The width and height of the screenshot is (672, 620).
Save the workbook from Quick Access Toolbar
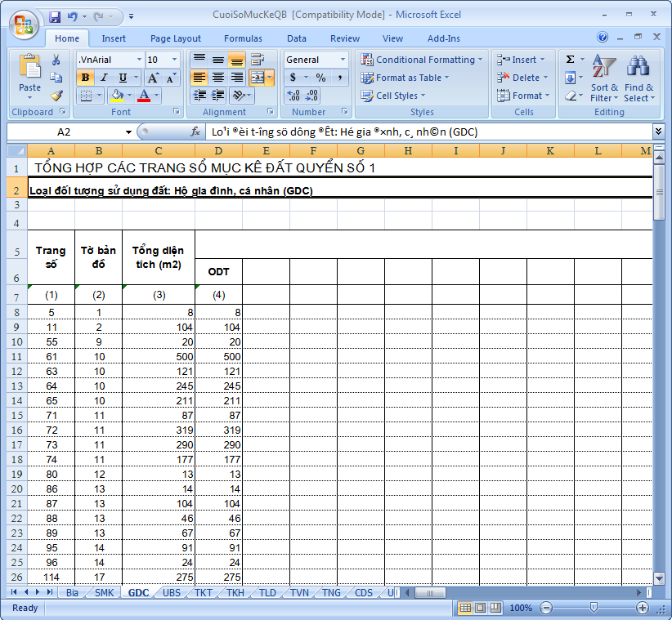click(55, 16)
